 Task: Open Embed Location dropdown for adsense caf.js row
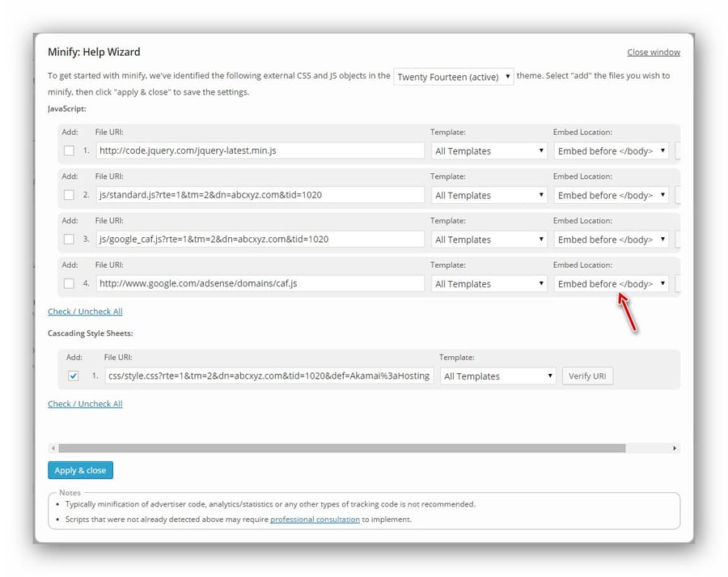(611, 284)
